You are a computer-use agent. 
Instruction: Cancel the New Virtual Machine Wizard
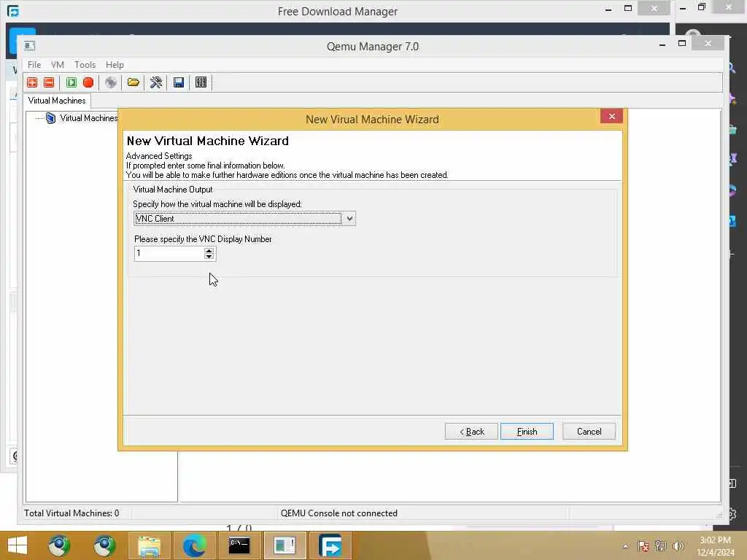click(589, 432)
